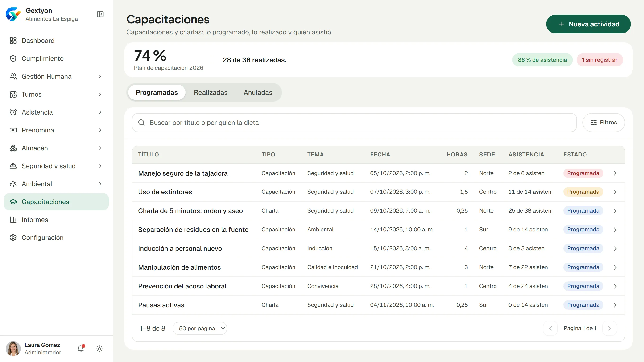Click Laura Gómez profile avatar
The width and height of the screenshot is (644, 362).
13,349
